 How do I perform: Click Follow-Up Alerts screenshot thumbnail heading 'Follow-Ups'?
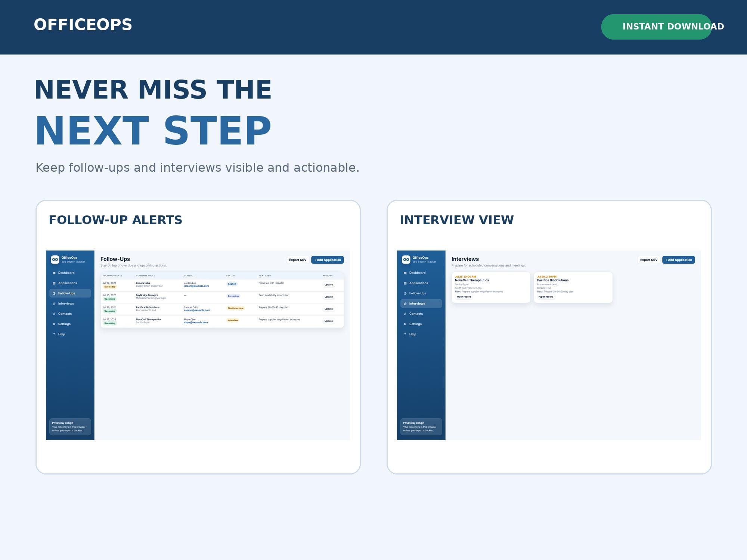tap(115, 259)
